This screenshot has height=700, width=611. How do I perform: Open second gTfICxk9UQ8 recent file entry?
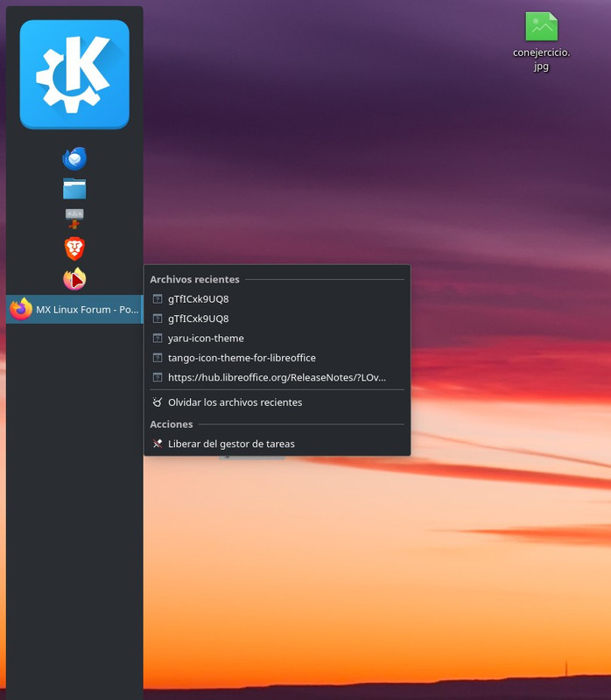tap(277, 318)
